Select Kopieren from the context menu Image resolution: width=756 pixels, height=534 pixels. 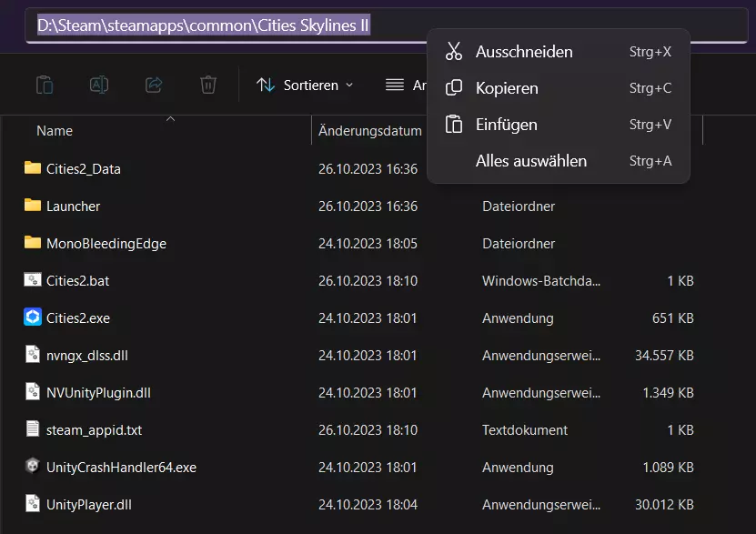(x=507, y=88)
